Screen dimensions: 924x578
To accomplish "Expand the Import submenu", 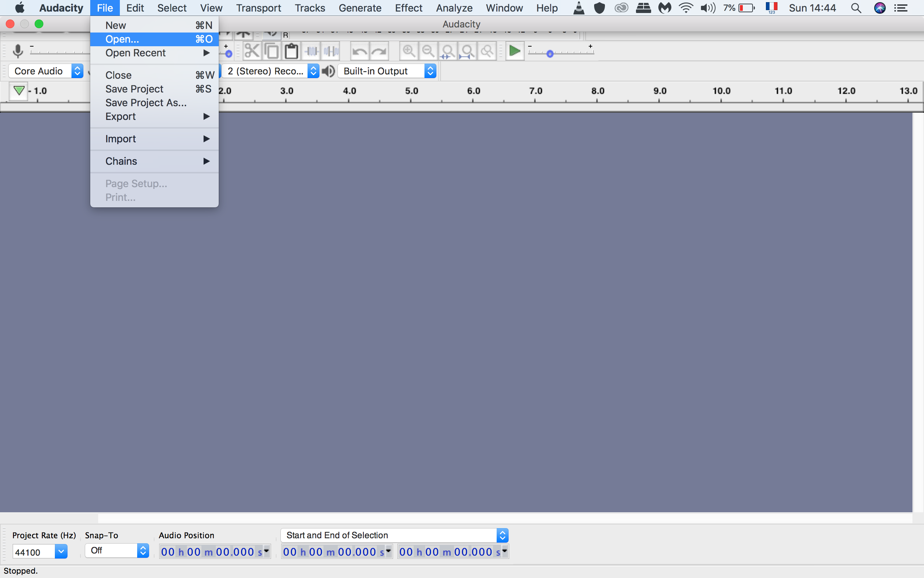I will [x=154, y=139].
